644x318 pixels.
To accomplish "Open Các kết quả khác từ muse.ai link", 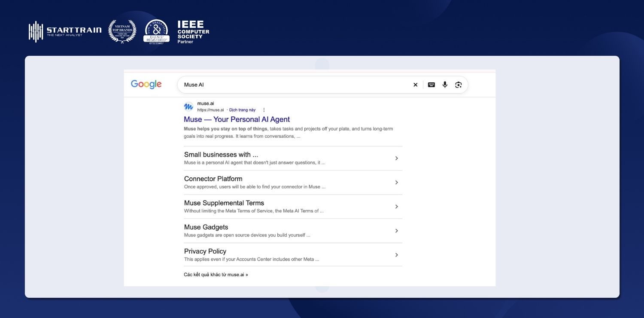I will point(216,275).
